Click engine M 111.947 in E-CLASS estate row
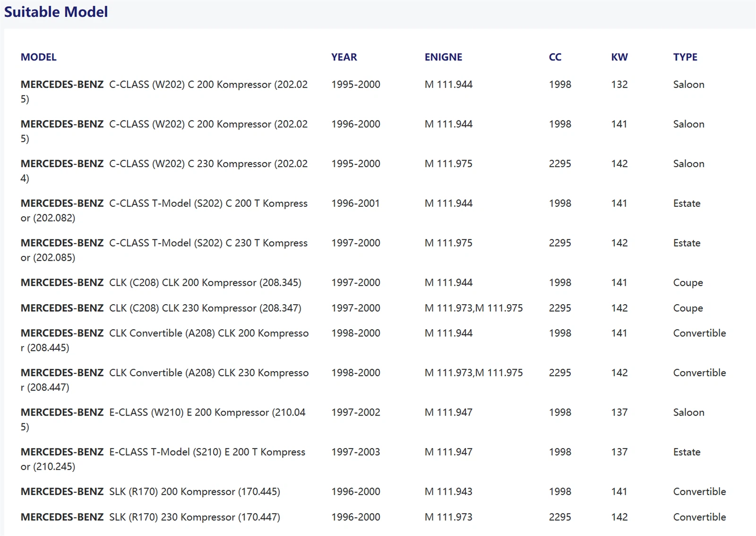Screen dimensions: 756x536 click(x=448, y=452)
